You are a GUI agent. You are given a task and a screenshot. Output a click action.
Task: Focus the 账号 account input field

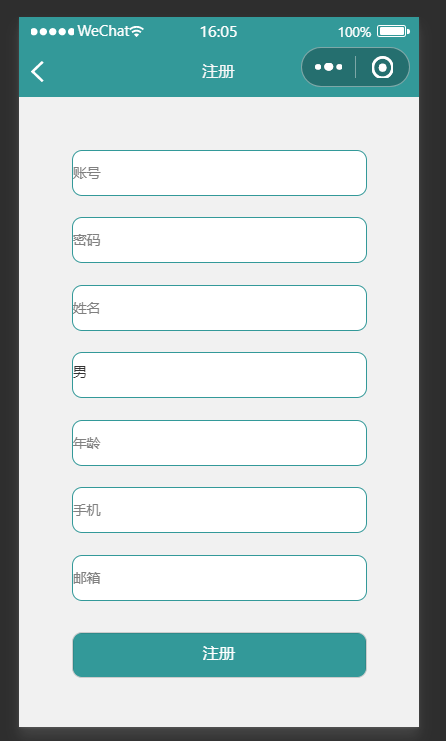tap(219, 173)
